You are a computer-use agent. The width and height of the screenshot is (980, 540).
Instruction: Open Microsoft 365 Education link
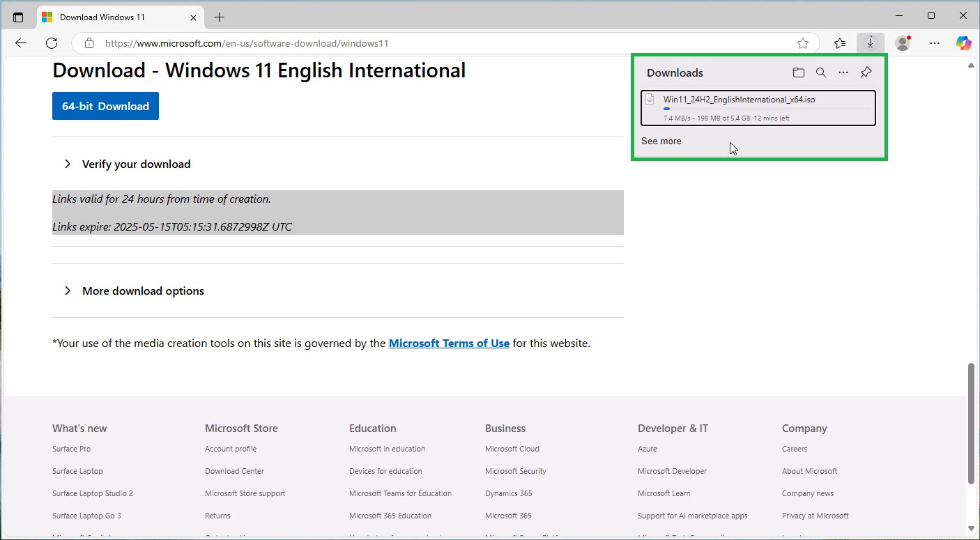tap(390, 516)
